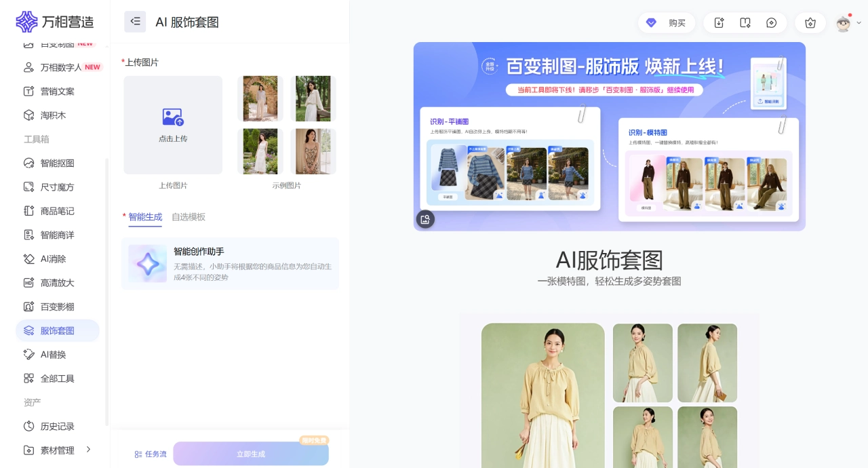Open the large yellow blouse model image
868x468 pixels.
(x=543, y=395)
